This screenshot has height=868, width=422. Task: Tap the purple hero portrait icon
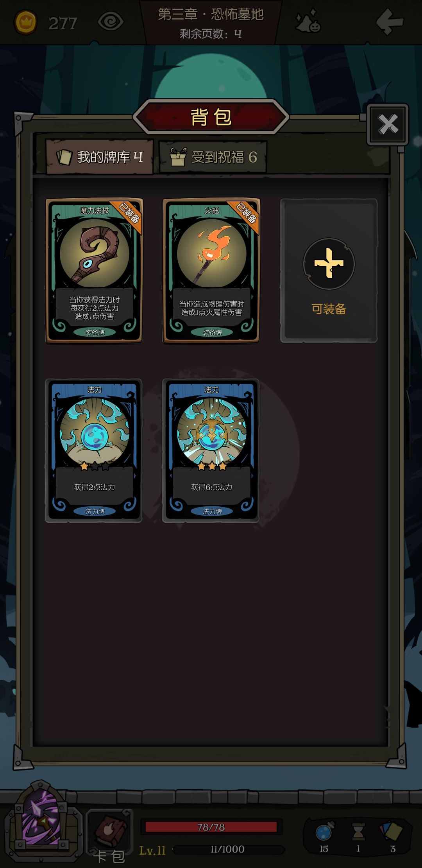(x=41, y=820)
